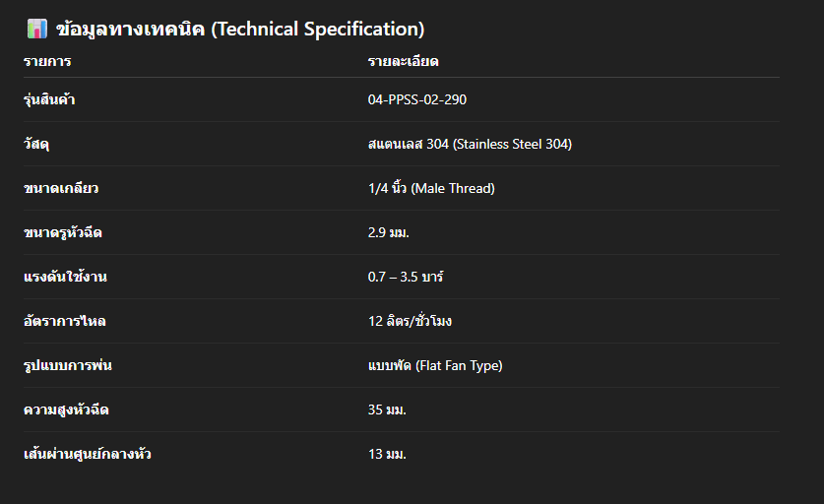Click the รุ่นสินค้า row label
This screenshot has width=824, height=504.
tap(50, 99)
